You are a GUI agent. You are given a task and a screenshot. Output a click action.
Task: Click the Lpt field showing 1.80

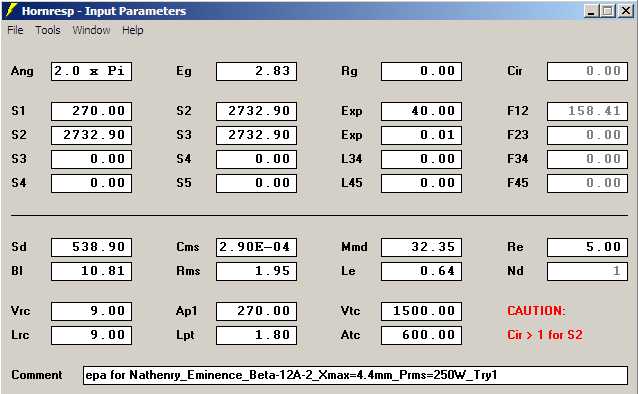point(256,335)
